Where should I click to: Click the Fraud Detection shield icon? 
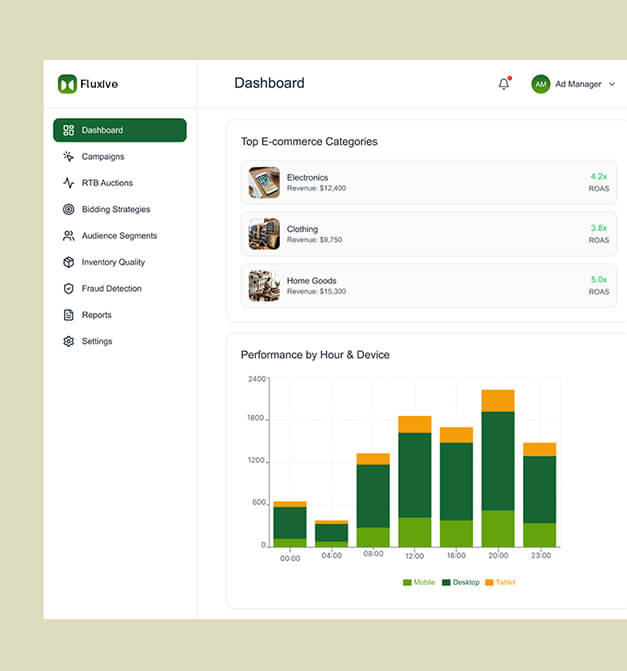tap(68, 288)
